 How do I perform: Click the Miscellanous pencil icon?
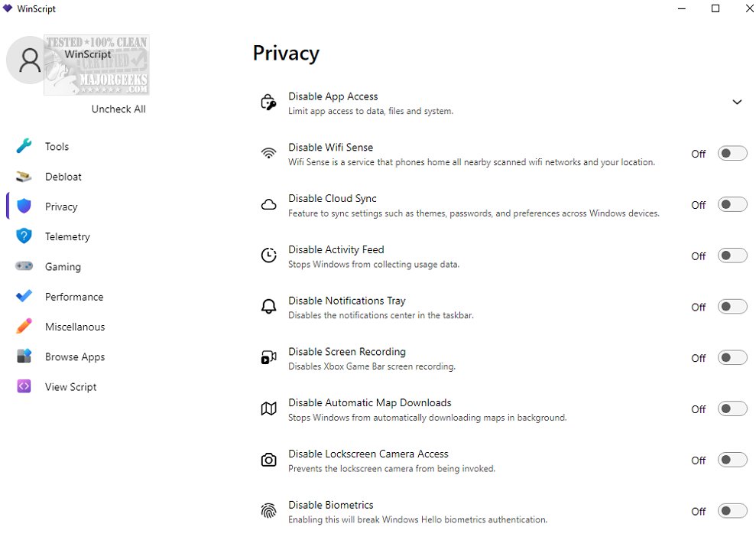(x=24, y=327)
